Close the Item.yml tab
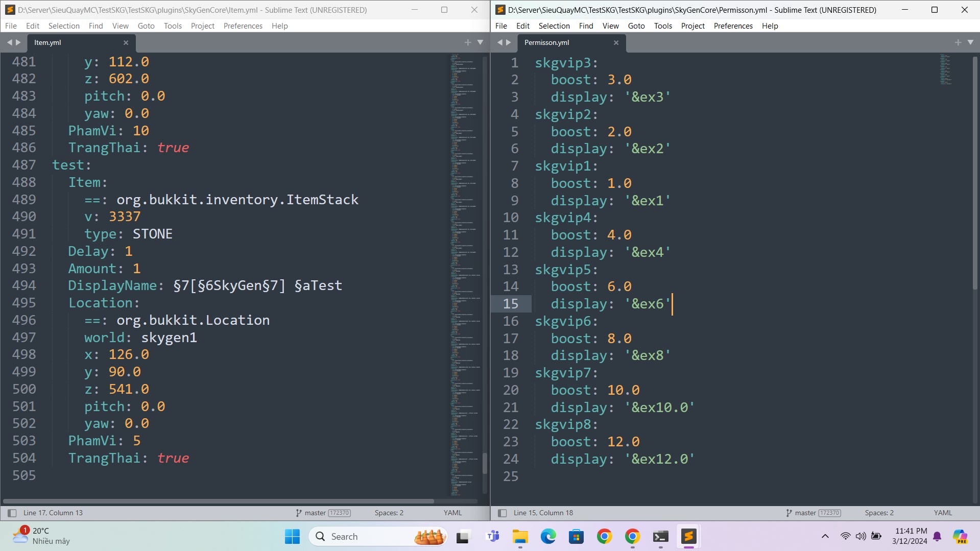 point(126,42)
